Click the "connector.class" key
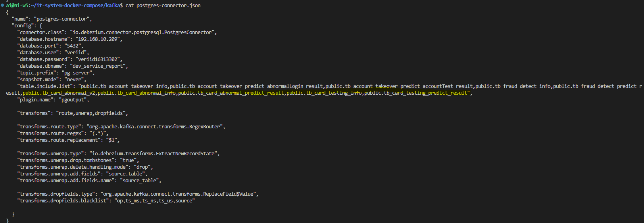Viewport: 644px width, 223px height. (41, 32)
